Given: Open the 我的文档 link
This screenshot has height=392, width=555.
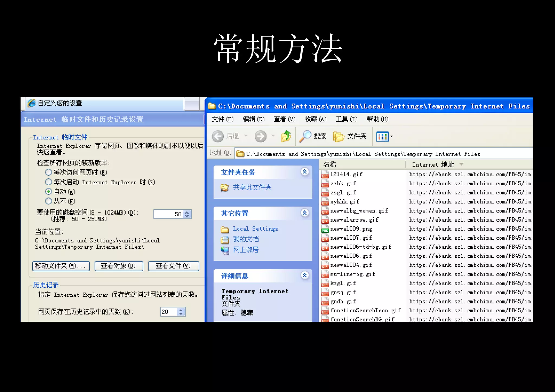Looking at the screenshot, I should point(246,239).
